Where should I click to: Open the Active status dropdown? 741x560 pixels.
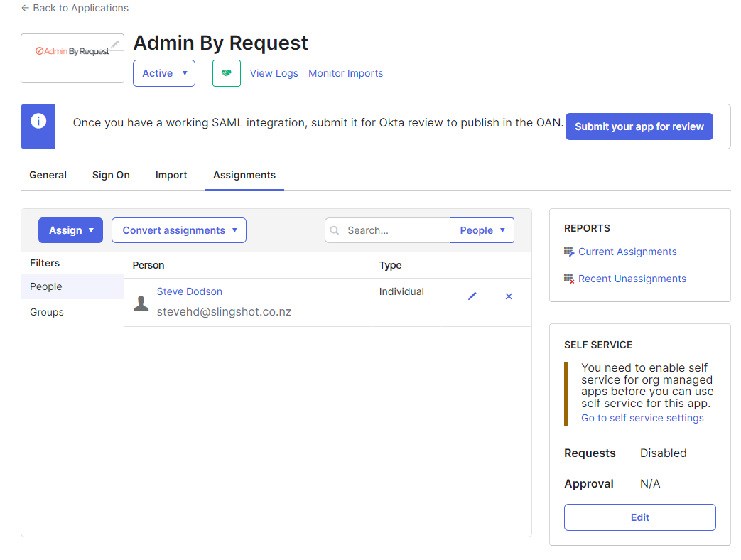164,73
